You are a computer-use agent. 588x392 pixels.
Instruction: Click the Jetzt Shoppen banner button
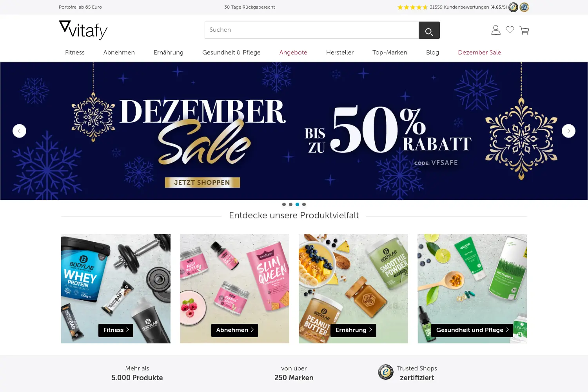pos(202,182)
